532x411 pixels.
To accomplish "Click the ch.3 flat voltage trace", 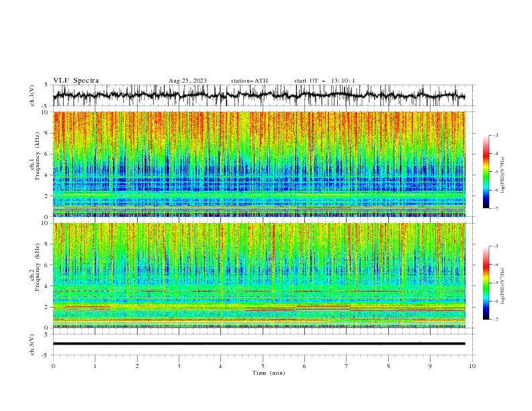I will (259, 344).
